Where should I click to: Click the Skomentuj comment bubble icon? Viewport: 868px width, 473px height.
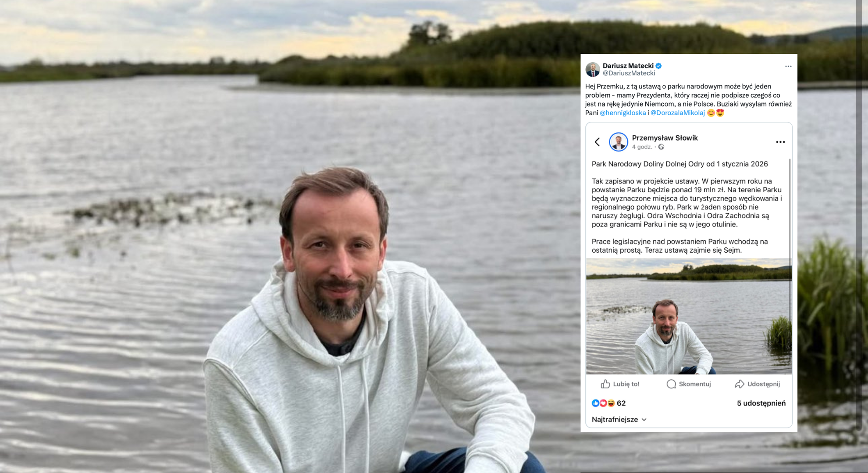tap(671, 384)
